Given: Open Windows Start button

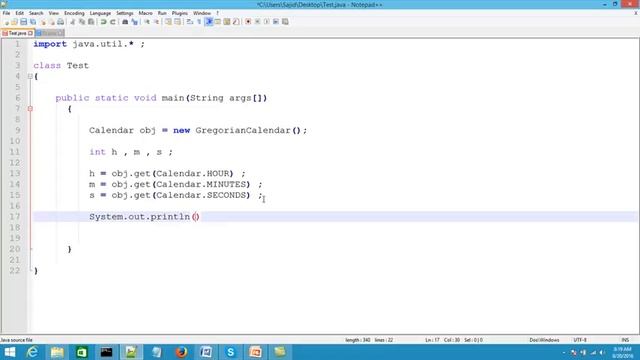Looking at the screenshot, I should coord(9,352).
